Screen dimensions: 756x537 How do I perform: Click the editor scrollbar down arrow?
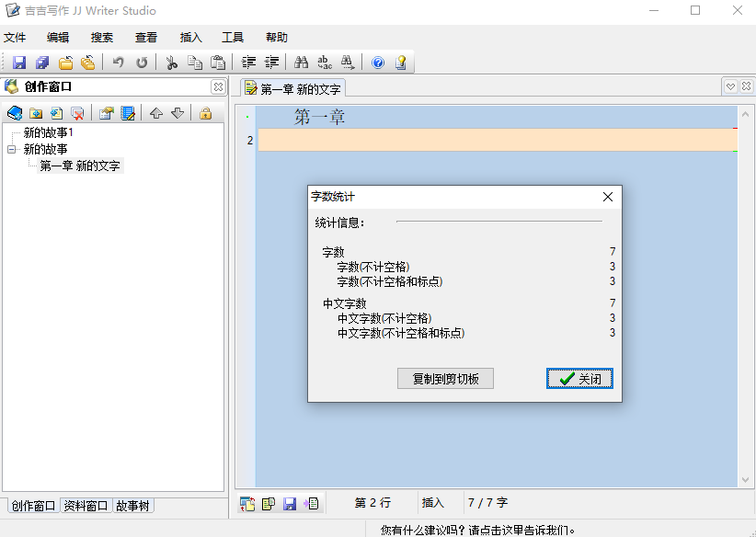[745, 480]
